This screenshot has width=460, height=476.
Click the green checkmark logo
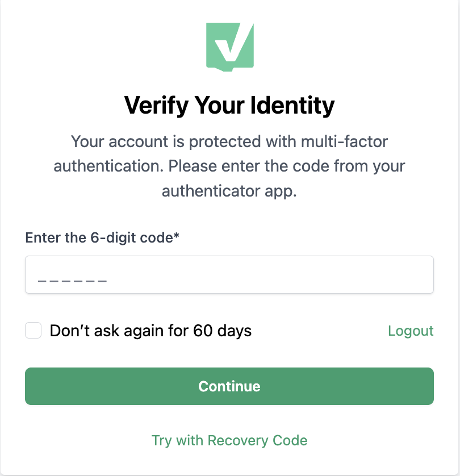[230, 47]
